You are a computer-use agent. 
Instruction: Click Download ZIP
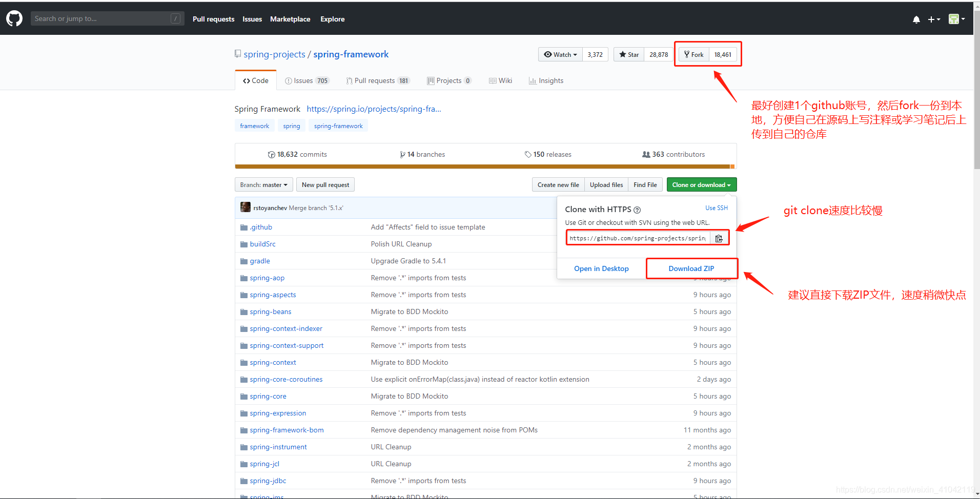pos(691,268)
